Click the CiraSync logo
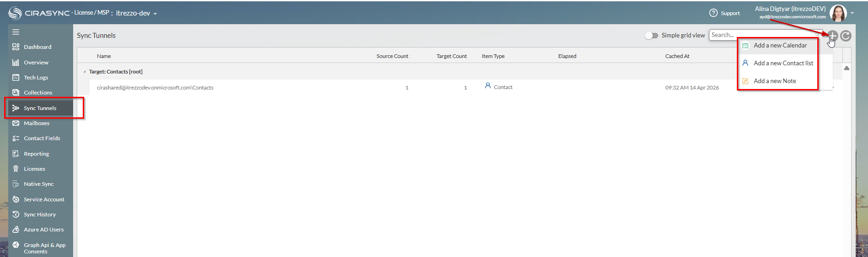The image size is (868, 257). [39, 13]
